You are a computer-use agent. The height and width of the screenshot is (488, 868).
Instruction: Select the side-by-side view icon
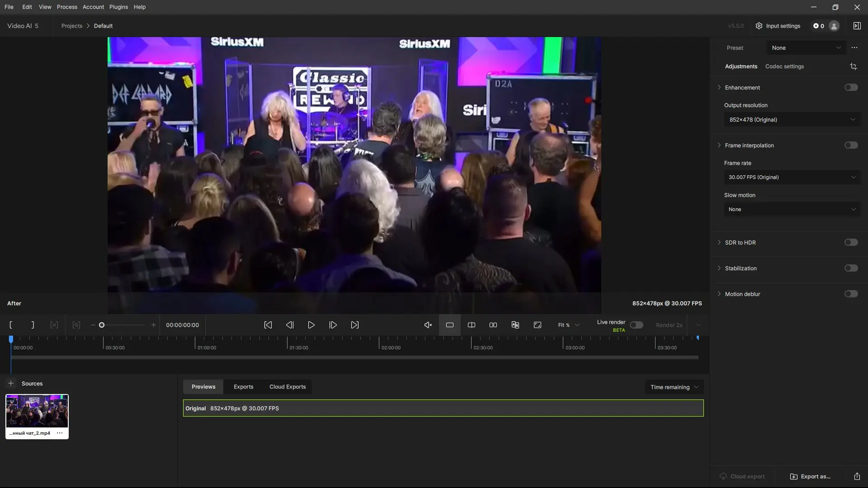click(x=493, y=325)
